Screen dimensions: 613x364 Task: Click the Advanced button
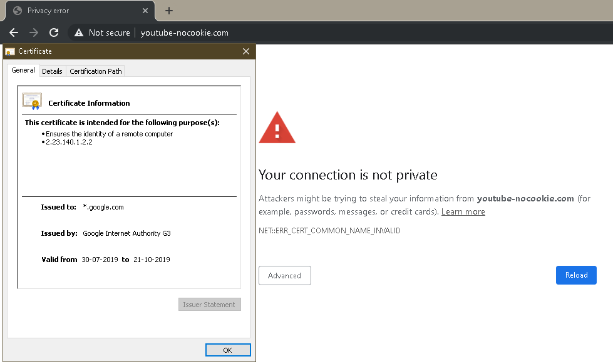pyautogui.click(x=285, y=276)
